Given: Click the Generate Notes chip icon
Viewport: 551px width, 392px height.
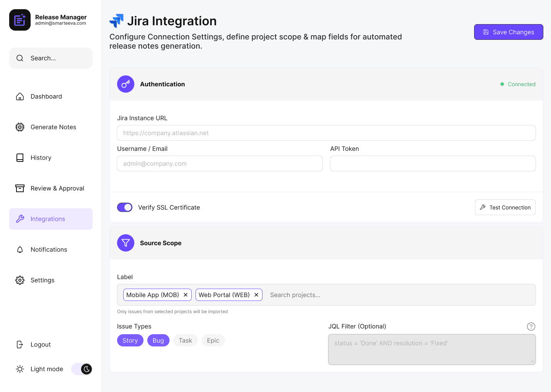Looking at the screenshot, I should point(20,127).
